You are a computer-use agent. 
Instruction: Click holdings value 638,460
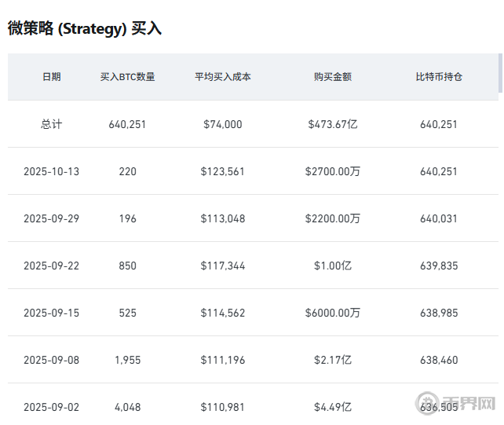439,360
